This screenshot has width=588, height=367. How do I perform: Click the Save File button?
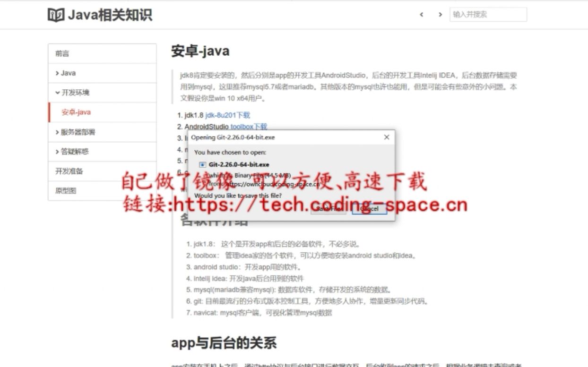[x=328, y=208]
